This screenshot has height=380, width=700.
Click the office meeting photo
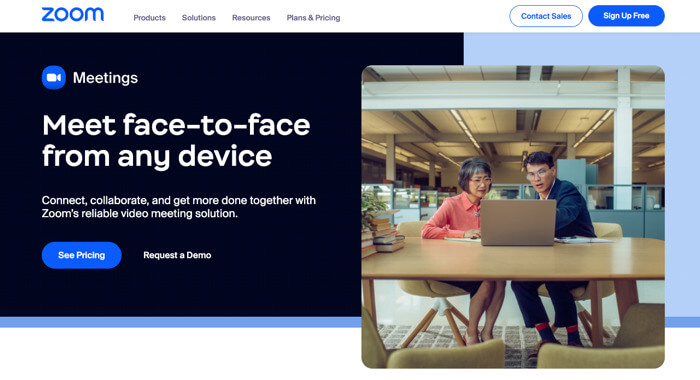[x=513, y=217]
